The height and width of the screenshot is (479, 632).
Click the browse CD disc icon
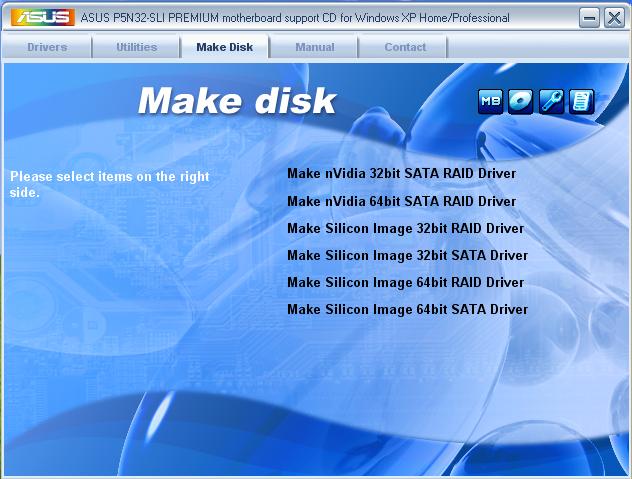[x=520, y=101]
